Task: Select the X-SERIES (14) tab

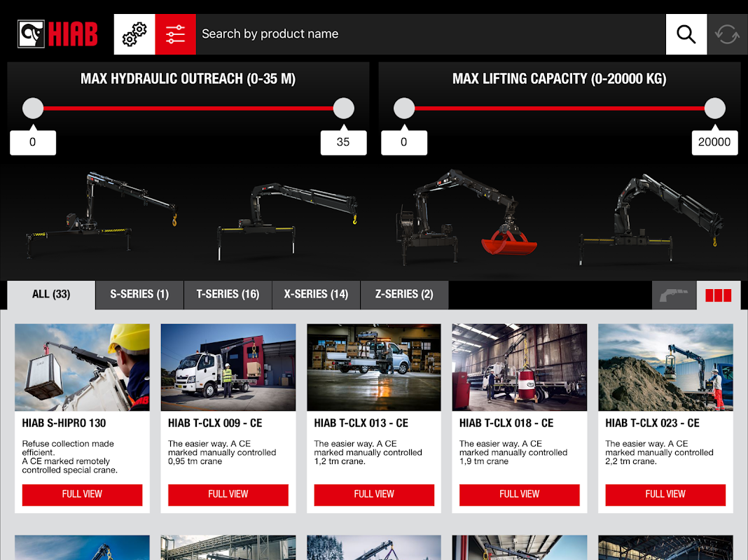Action: point(317,295)
